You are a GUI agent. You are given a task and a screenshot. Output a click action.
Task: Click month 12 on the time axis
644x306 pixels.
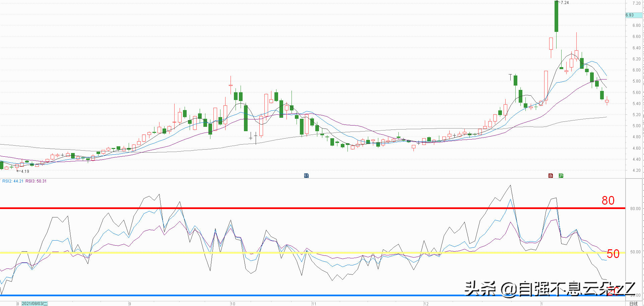(x=426, y=304)
